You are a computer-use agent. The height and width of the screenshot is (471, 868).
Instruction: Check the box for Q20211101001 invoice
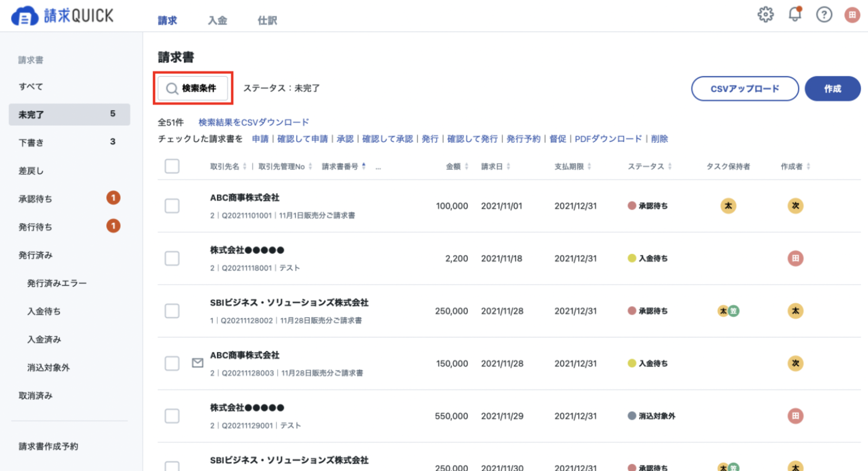coord(172,206)
